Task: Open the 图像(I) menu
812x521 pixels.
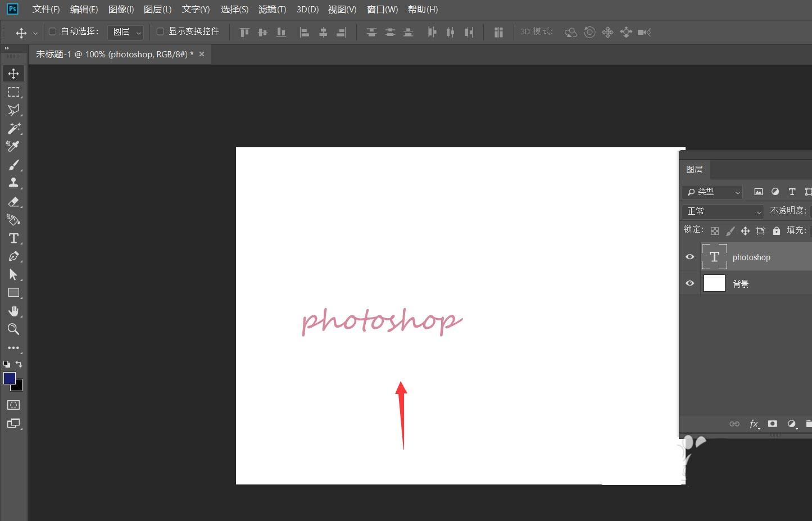Action: click(x=121, y=10)
